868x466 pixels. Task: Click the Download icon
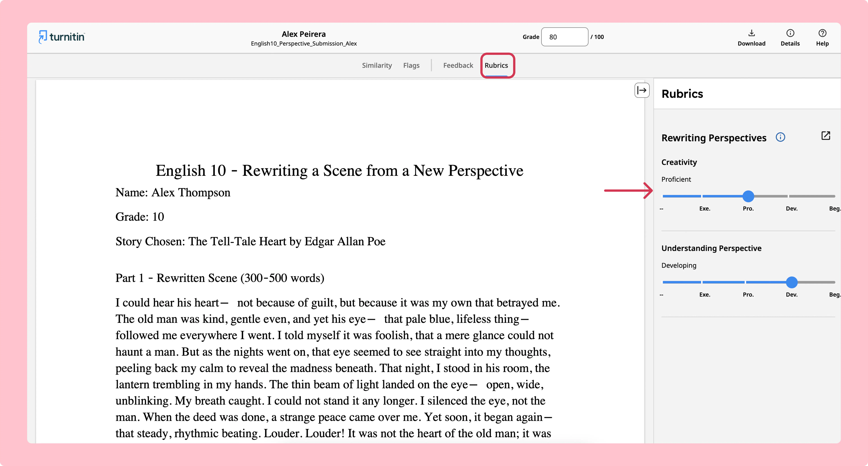point(751,33)
